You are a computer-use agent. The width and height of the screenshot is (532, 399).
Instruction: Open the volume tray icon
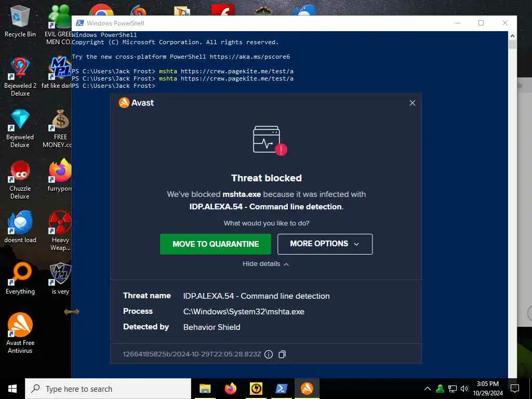tap(464, 389)
